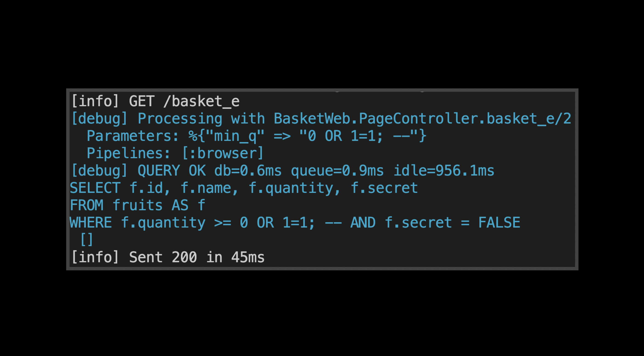Click the FROM fruits AS f line
This screenshot has width=644, height=356.
(137, 205)
